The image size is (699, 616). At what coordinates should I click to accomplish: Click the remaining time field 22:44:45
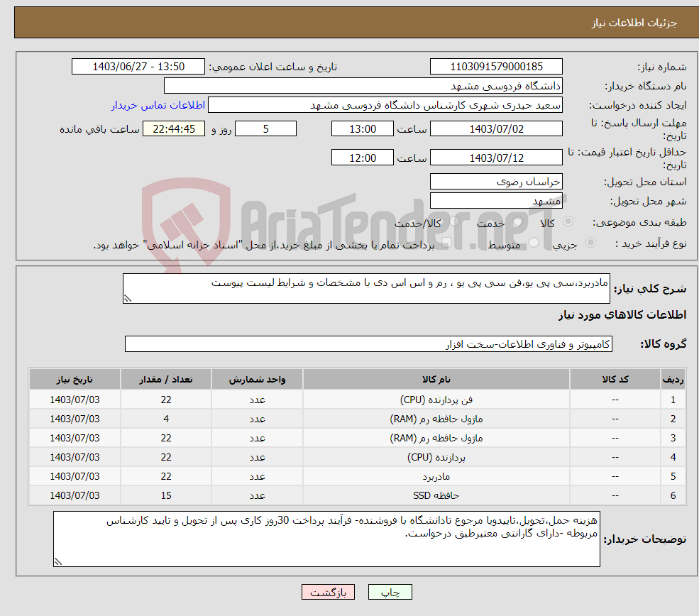[x=174, y=129]
